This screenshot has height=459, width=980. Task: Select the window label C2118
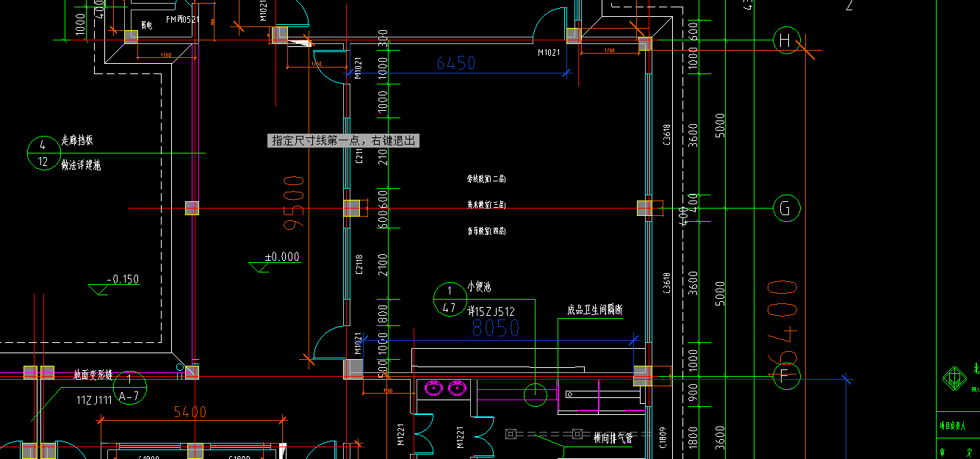pyautogui.click(x=359, y=265)
